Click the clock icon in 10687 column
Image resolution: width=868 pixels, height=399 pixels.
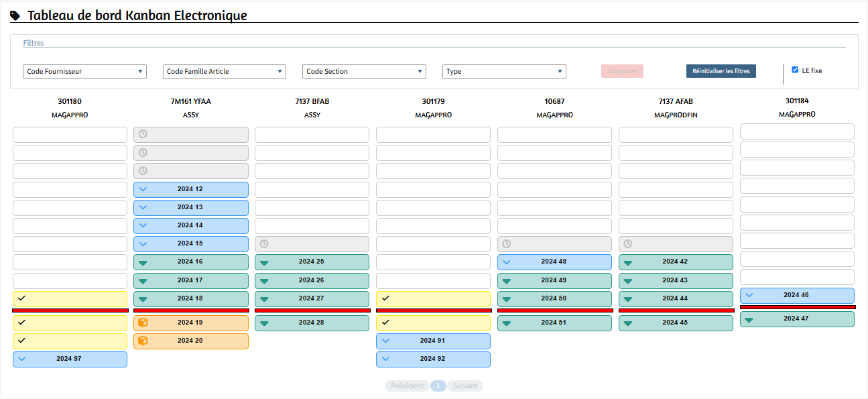pyautogui.click(x=507, y=244)
